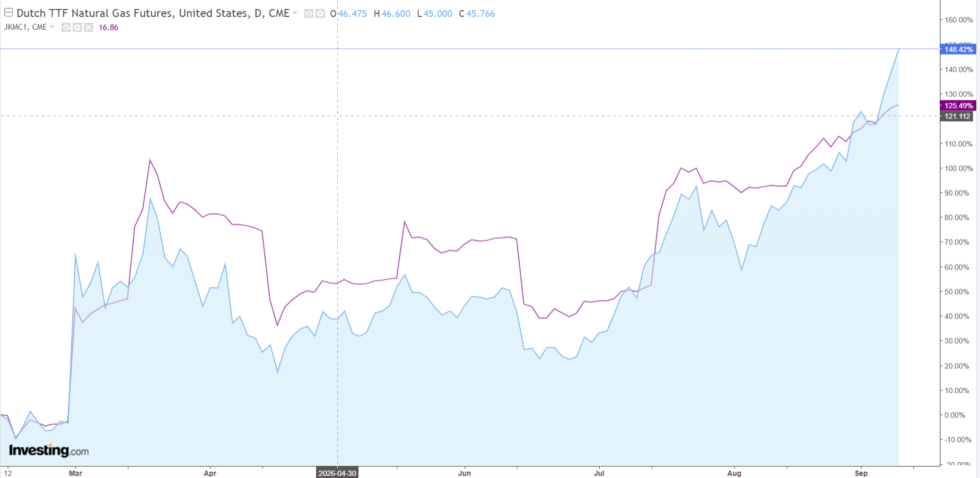This screenshot has width=980, height=478.
Task: Collapse the chart legend with the minus box
Action: click(x=8, y=13)
